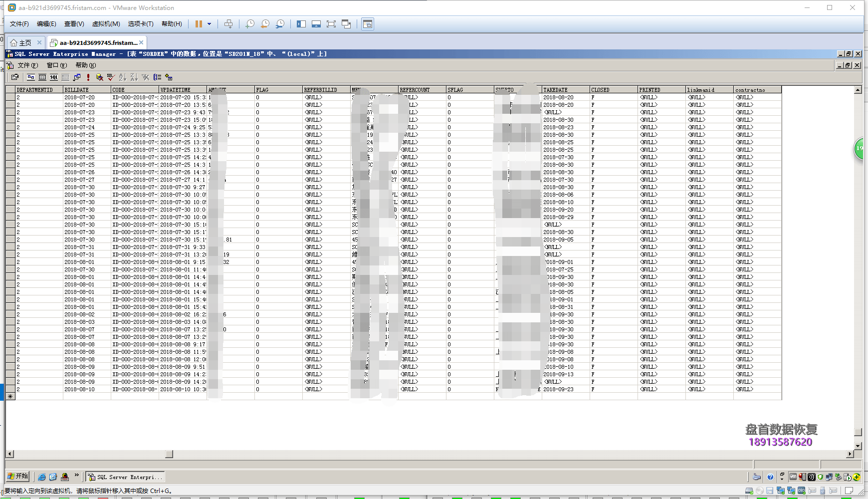Open the 选项卡(T) menu
868x499 pixels.
(141, 24)
